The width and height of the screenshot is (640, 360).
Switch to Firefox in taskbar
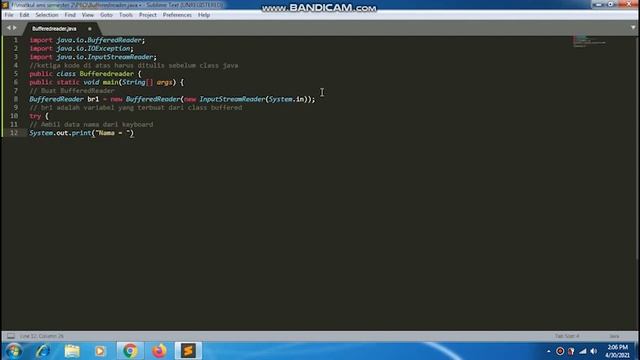(x=159, y=351)
